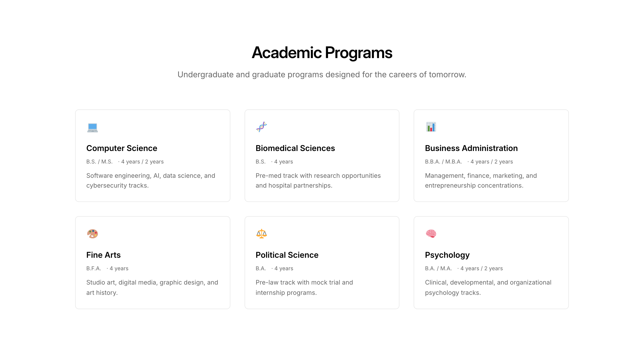Click the DNA helix icon
This screenshot has width=644, height=352.
point(261,127)
